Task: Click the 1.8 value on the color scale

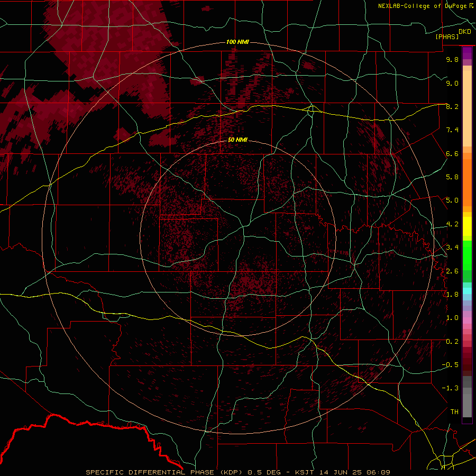Action: pos(452,295)
